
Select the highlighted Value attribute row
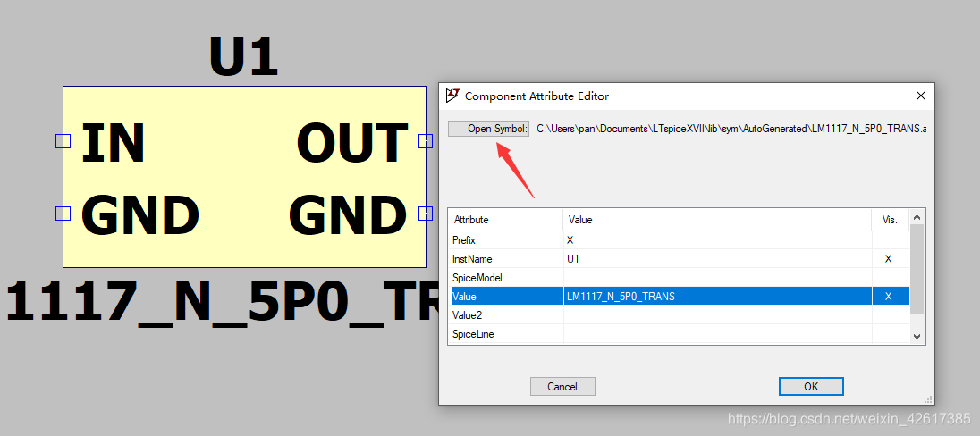tap(679, 296)
